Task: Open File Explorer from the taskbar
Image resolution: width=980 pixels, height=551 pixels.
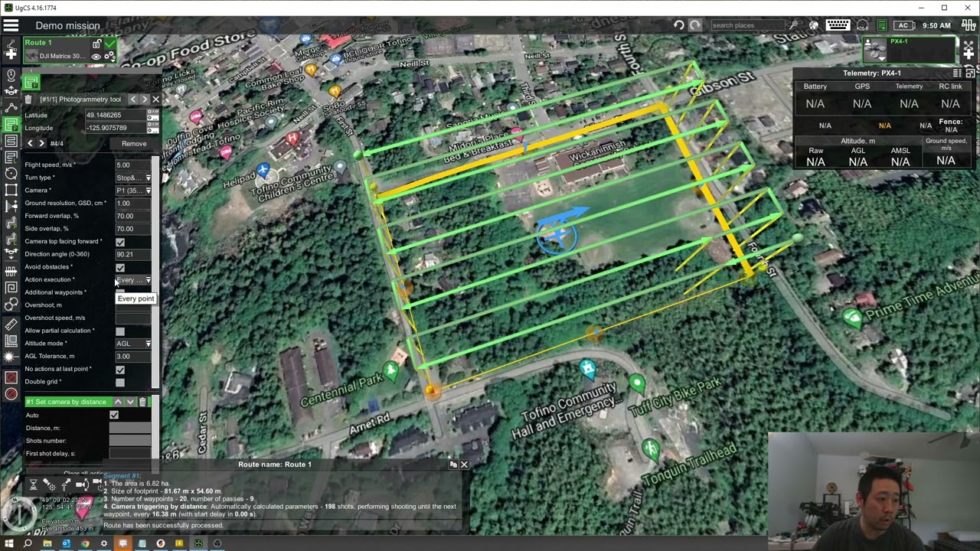Action: point(47,543)
